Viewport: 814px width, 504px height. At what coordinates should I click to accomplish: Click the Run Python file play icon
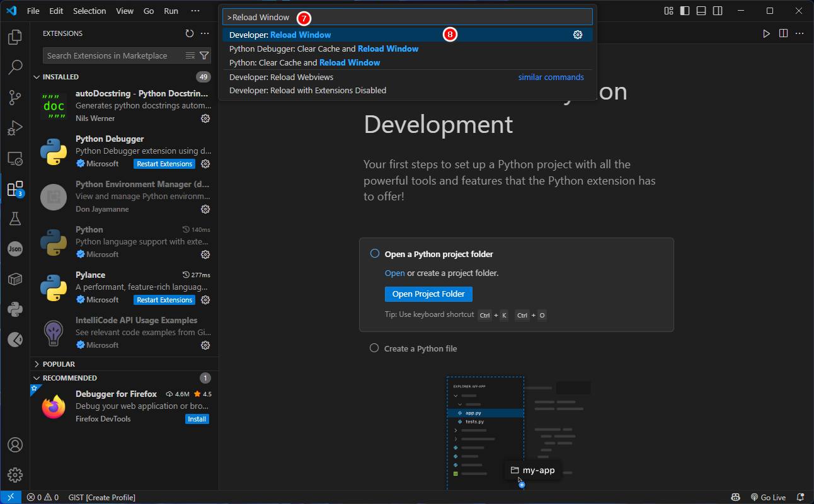coord(767,33)
